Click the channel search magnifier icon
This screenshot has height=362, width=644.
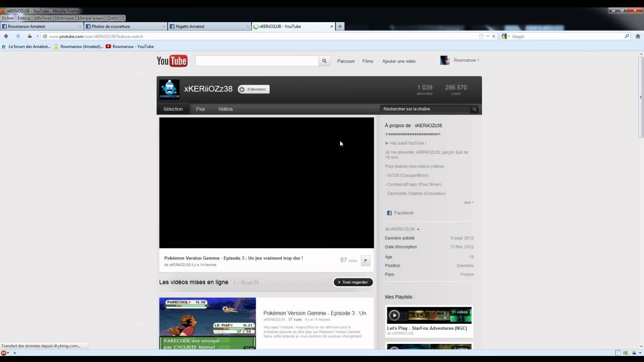coord(474,109)
